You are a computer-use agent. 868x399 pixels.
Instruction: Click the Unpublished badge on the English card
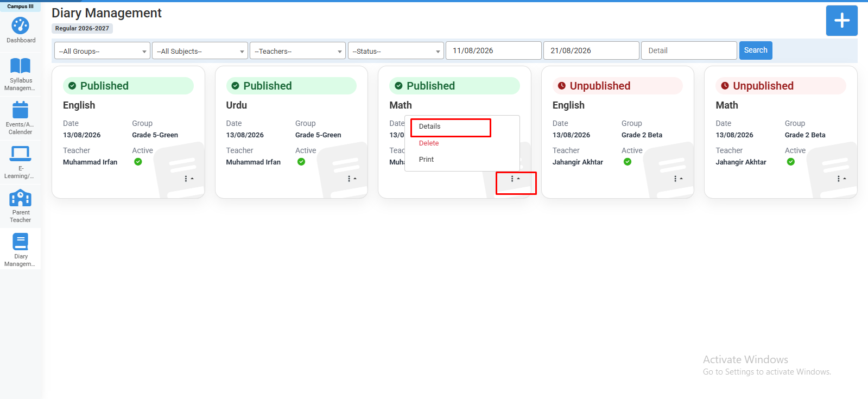(x=618, y=86)
